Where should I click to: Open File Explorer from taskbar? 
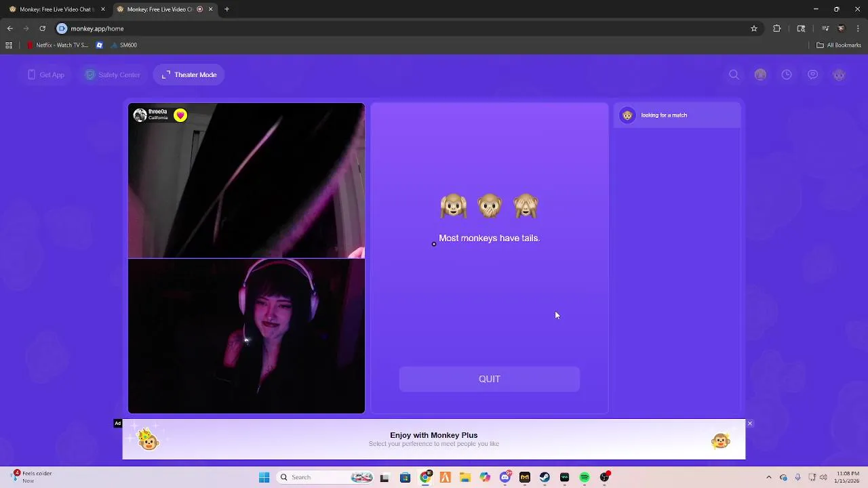click(465, 477)
